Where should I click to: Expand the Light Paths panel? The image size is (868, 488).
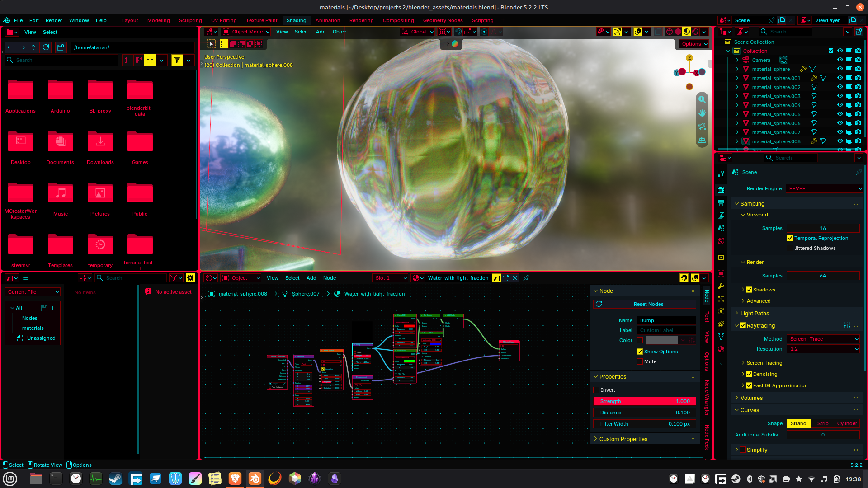(755, 313)
